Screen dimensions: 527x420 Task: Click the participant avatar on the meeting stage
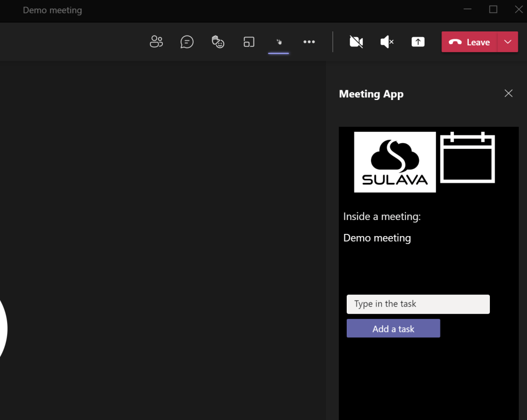tap(3, 329)
